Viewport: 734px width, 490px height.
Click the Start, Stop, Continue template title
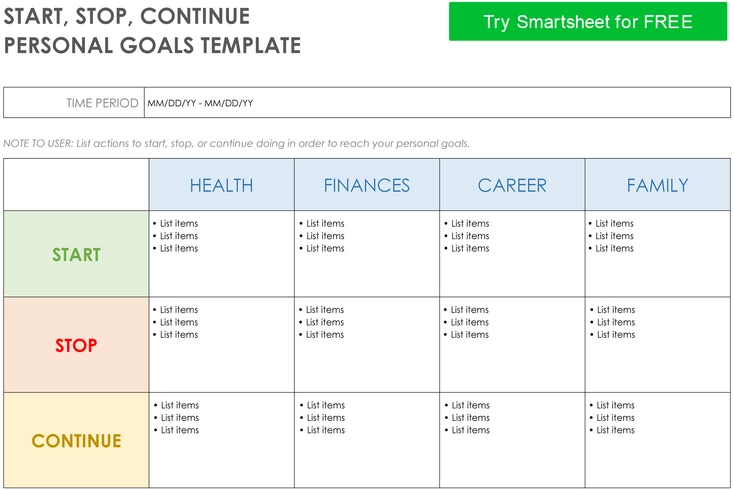tap(152, 31)
